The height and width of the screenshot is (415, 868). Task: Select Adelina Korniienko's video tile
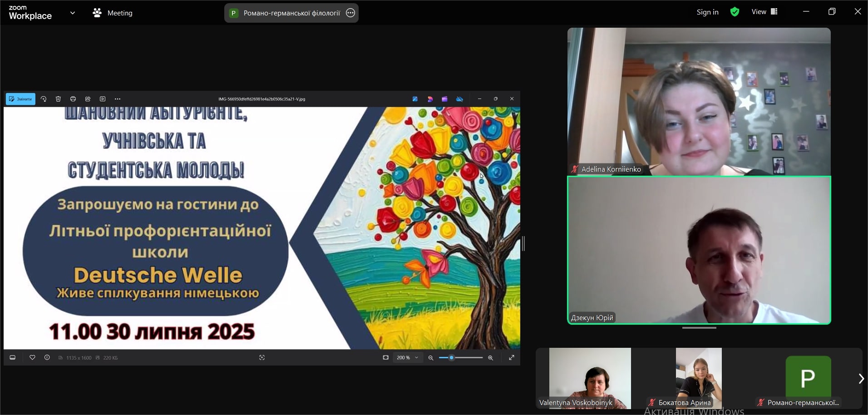(699, 101)
